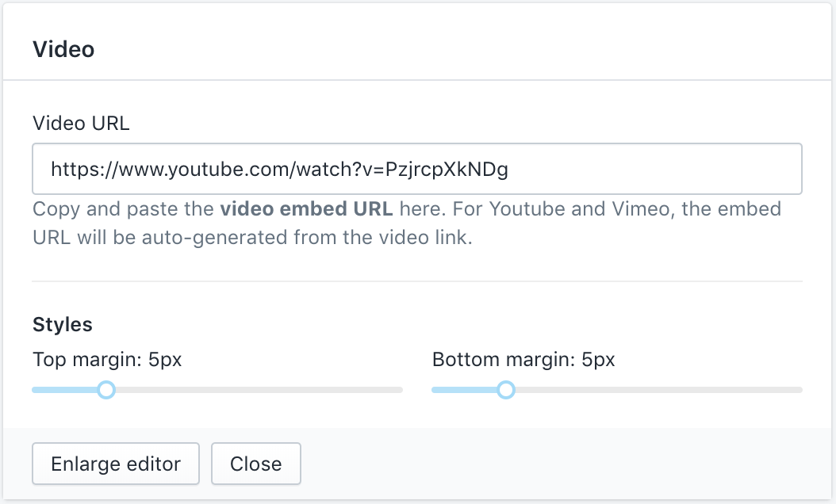
Task: Click the Styles section heading
Action: point(63,324)
